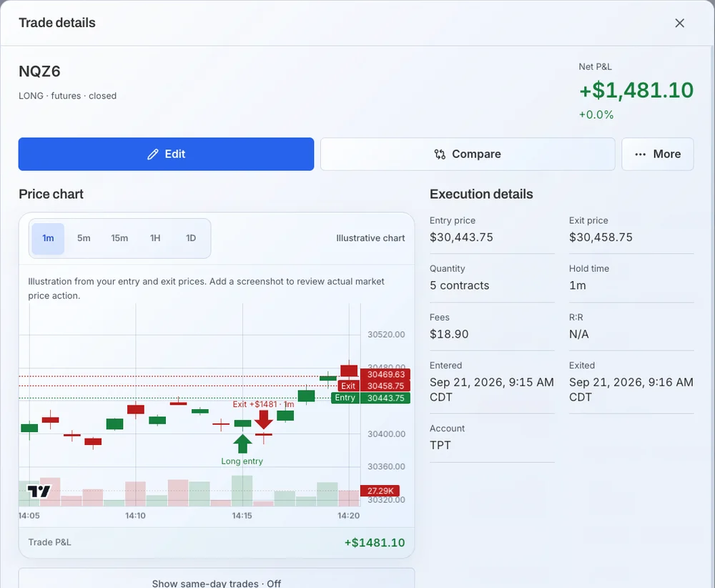Click the LONG · futures · closed subtitle
This screenshot has height=588, width=715.
point(67,96)
